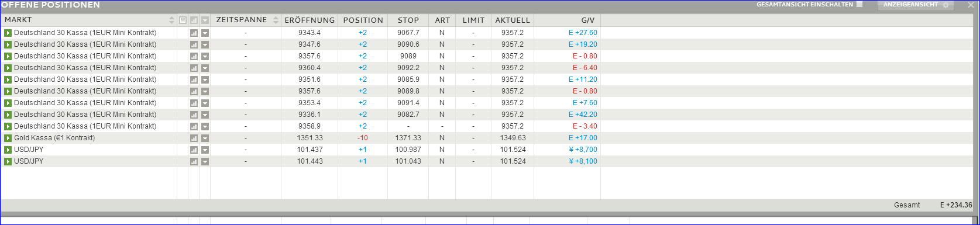Click Gold position size -10
Image resolution: width=980 pixels, height=225 pixels.
[x=363, y=138]
